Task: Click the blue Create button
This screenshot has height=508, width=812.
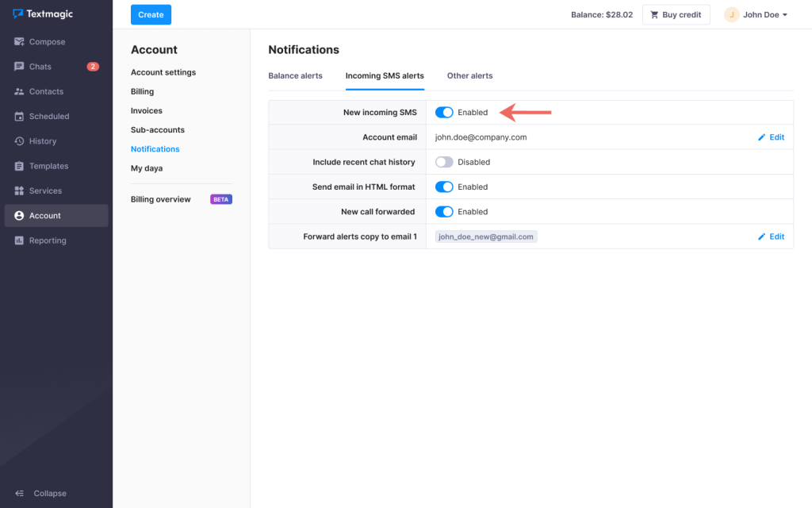Action: pyautogui.click(x=151, y=14)
